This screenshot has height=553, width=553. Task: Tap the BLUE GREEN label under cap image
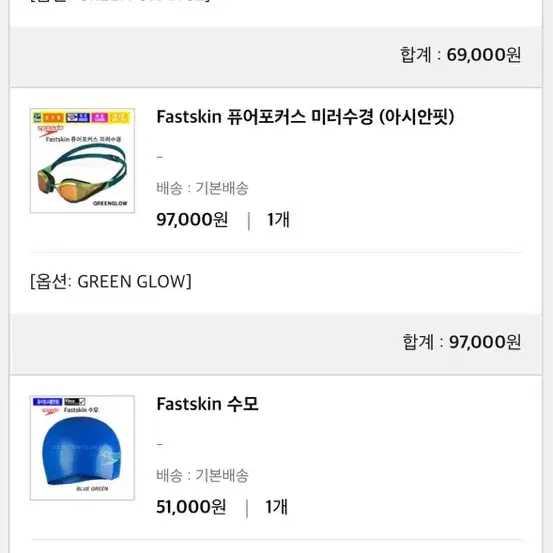[x=92, y=488]
